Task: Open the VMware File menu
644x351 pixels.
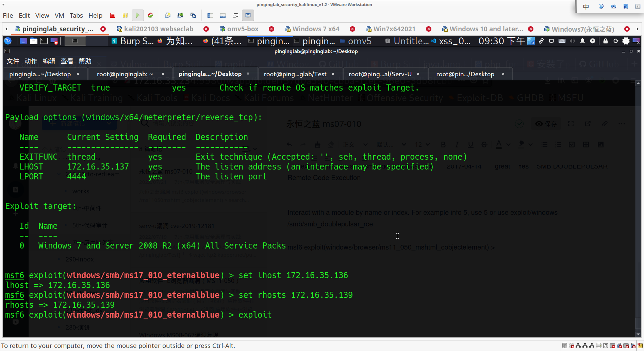Action: [8, 15]
